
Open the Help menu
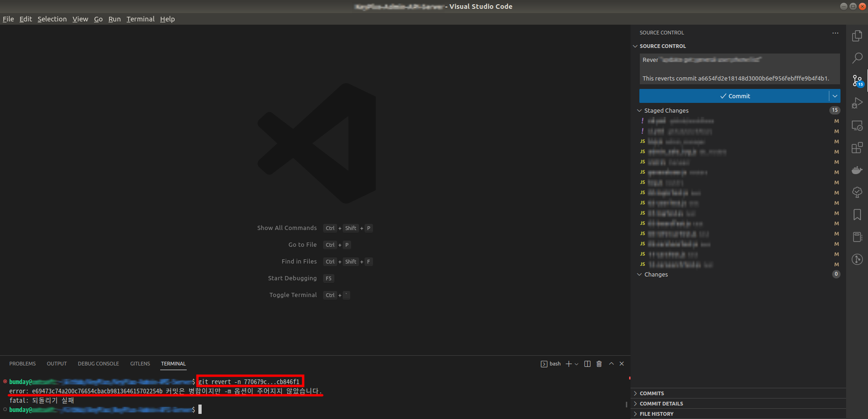[167, 19]
